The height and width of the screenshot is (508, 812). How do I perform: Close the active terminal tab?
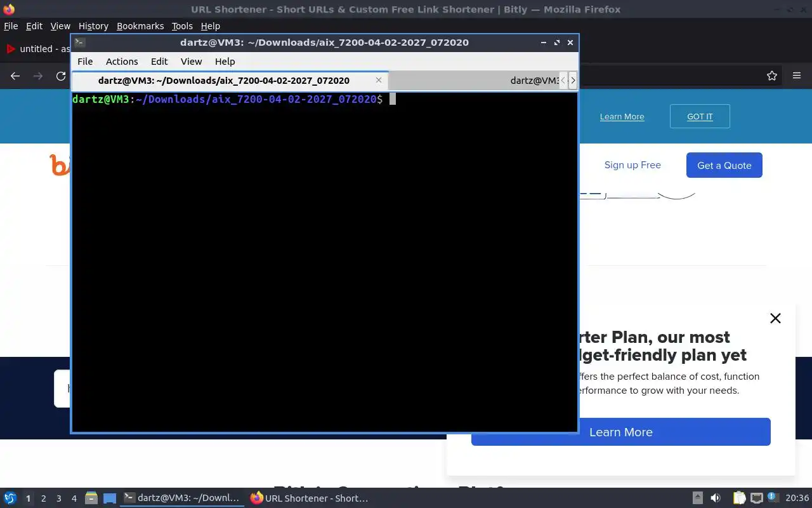[379, 80]
